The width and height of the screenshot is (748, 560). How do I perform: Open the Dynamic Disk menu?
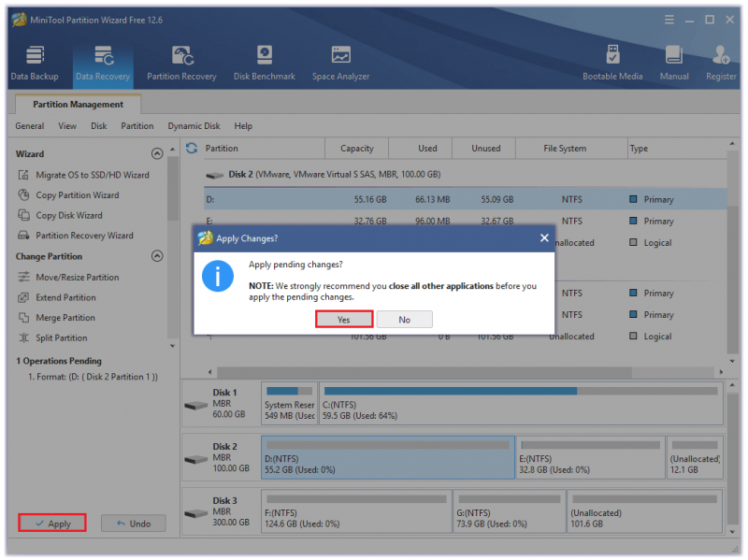tap(194, 126)
